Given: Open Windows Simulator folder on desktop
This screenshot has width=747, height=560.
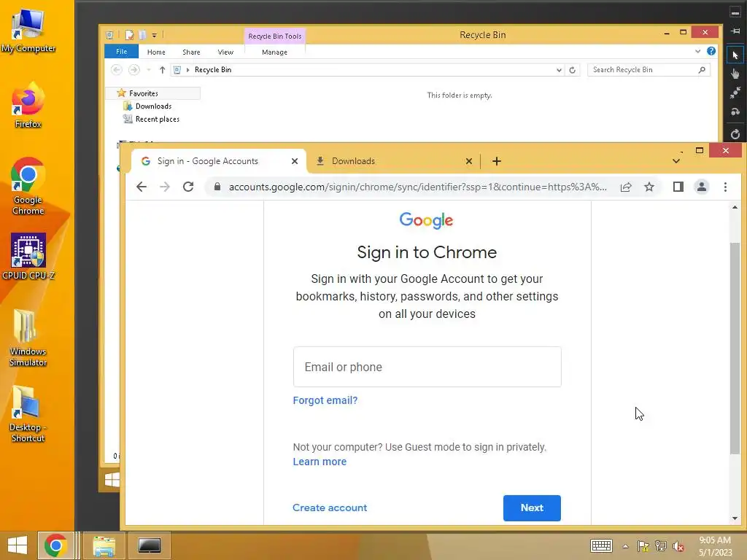Looking at the screenshot, I should click(28, 338).
